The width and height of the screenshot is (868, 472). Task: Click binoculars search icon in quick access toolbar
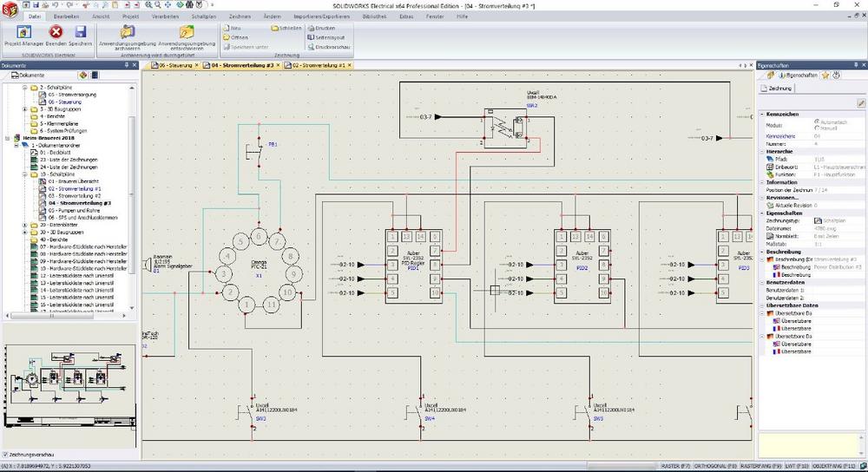pos(190,5)
